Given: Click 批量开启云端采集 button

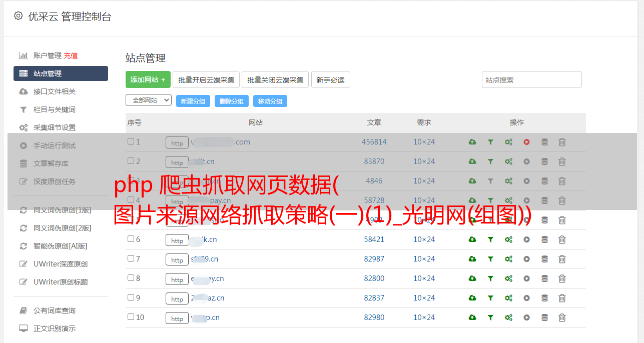Looking at the screenshot, I should pyautogui.click(x=206, y=79).
